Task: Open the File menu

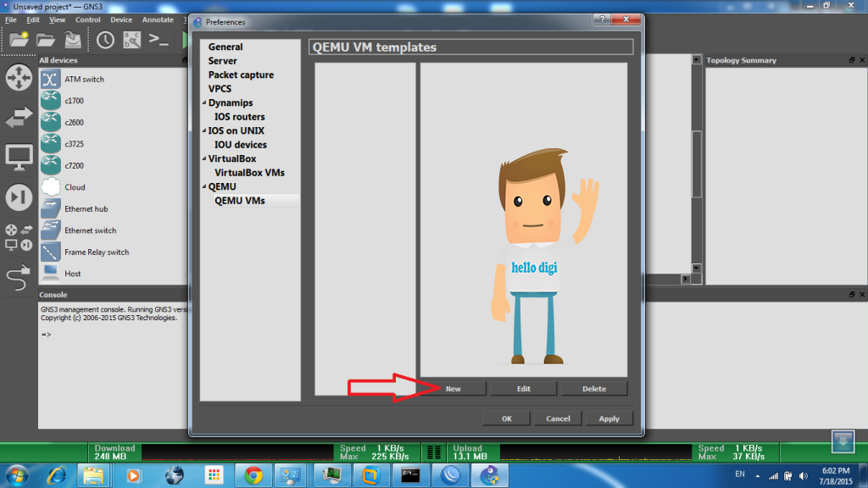Action: tap(10, 19)
